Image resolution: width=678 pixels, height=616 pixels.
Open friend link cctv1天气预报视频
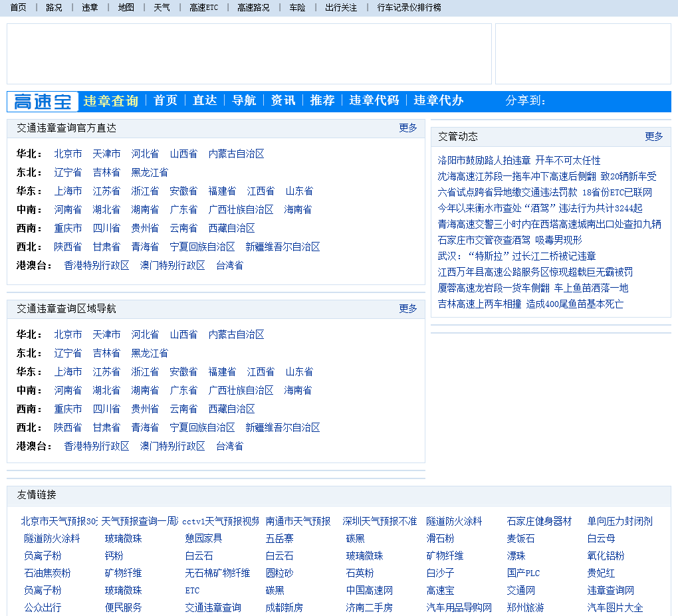click(221, 522)
